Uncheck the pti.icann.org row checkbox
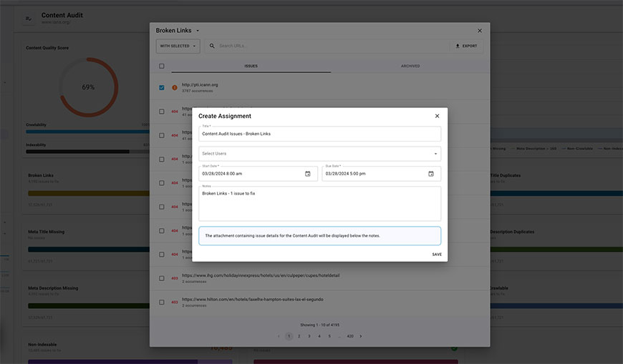 pos(162,88)
